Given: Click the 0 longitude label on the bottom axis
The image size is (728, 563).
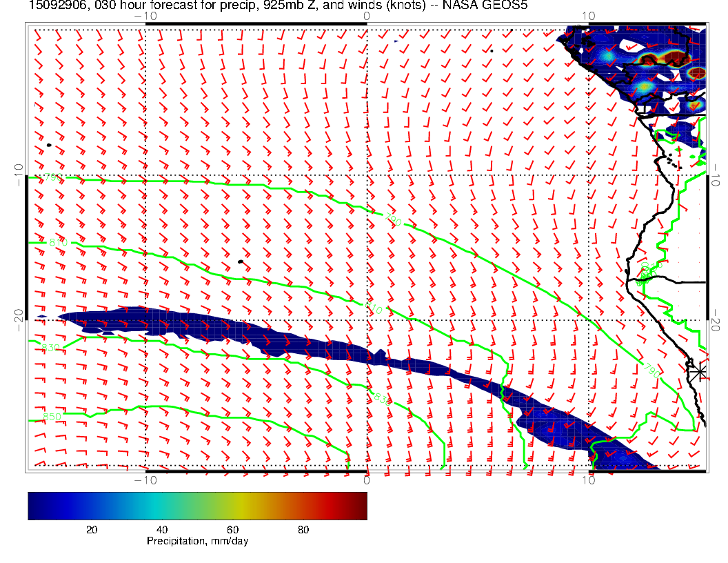Looking at the screenshot, I should tap(367, 480).
